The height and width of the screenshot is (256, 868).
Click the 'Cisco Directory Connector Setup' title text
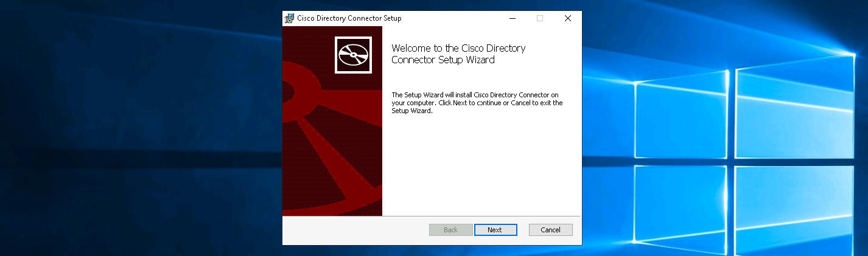(x=349, y=18)
